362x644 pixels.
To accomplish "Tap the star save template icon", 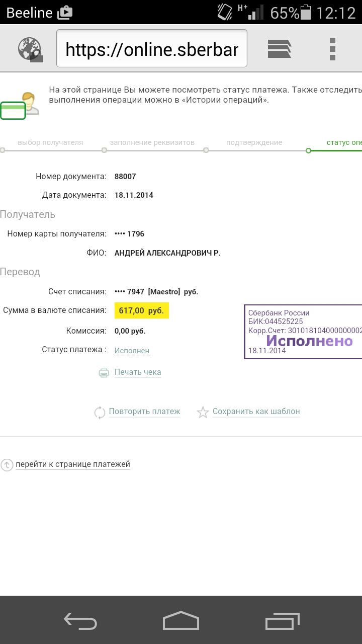I will pos(203,412).
